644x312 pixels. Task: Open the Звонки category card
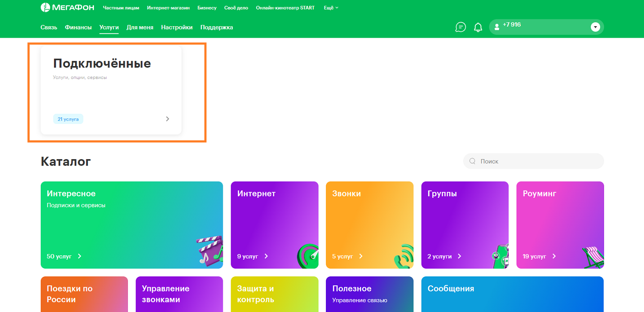tap(370, 225)
